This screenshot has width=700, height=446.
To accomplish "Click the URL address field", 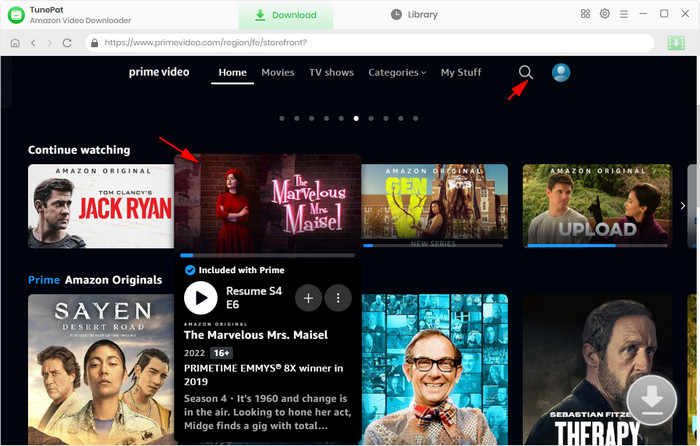I will pyautogui.click(x=370, y=43).
